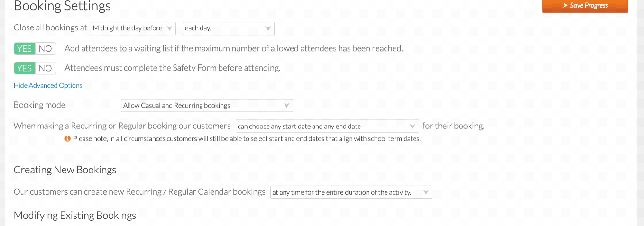Toggle waiting list option to NO
Image resolution: width=644 pixels, height=226 pixels.
click(x=46, y=49)
